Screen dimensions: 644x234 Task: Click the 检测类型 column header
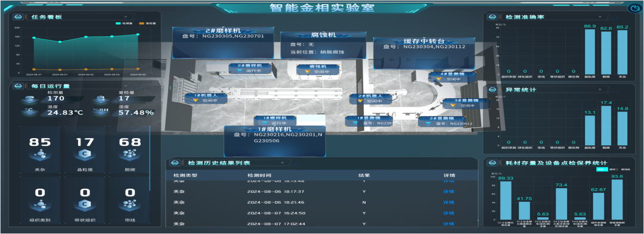point(185,176)
